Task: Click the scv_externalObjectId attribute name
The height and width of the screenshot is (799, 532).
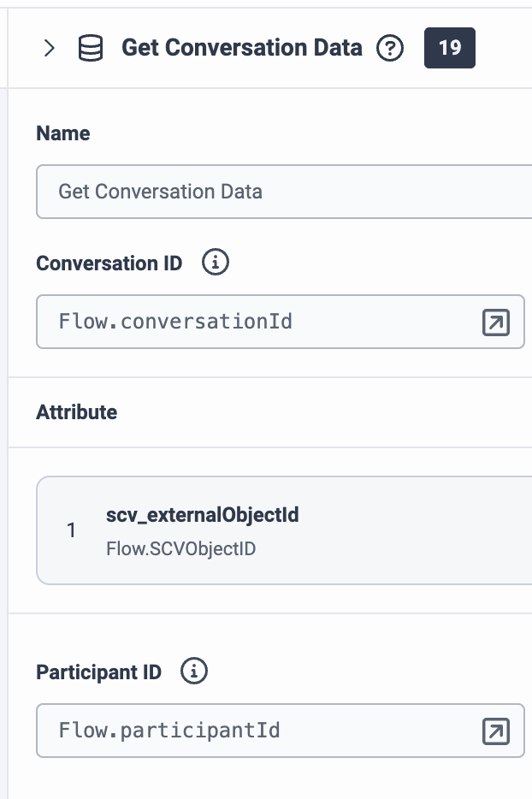Action: 203,515
